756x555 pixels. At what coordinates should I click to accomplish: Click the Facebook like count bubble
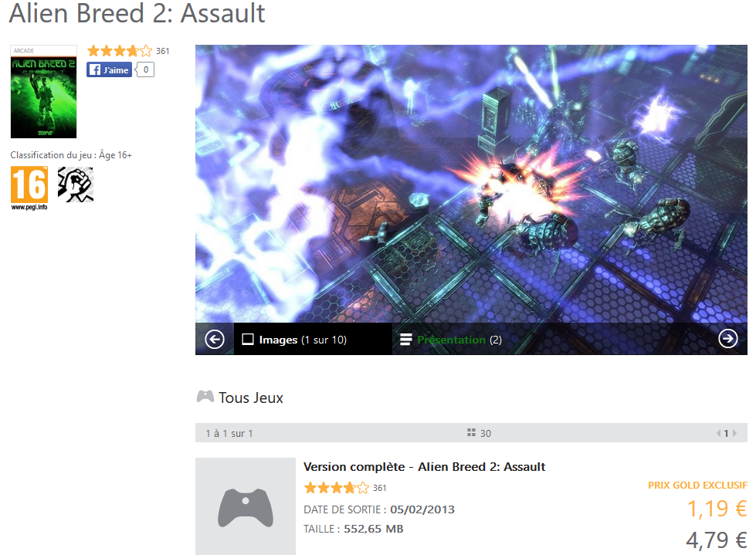pos(145,69)
